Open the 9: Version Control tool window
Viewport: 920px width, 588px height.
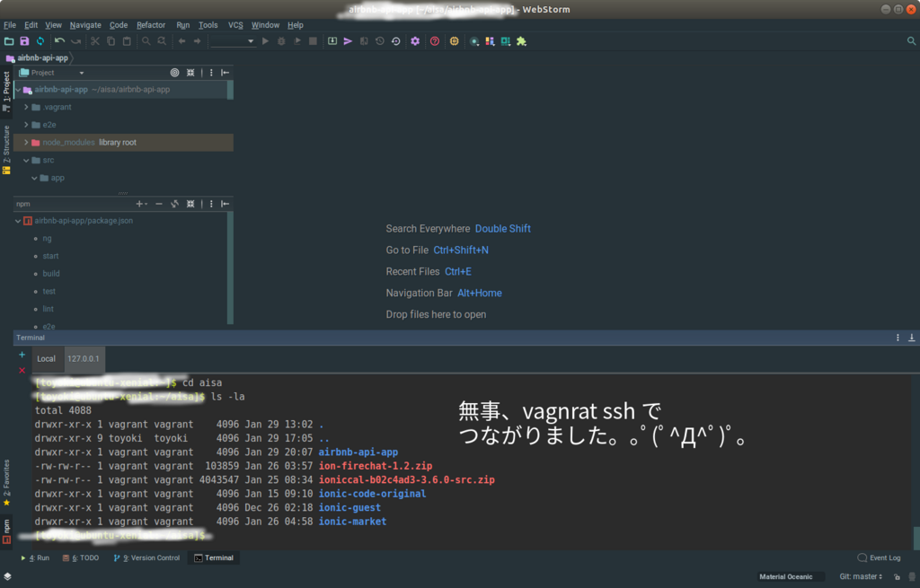click(x=146, y=558)
